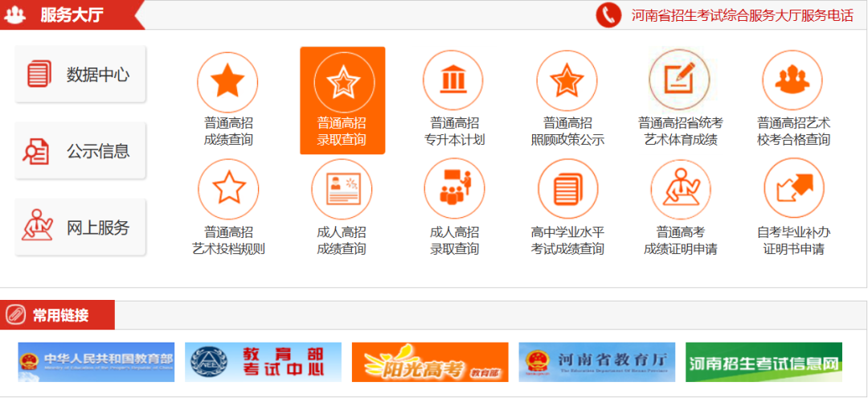Select the highlighted 普通高招录取查询 tile
The width and height of the screenshot is (868, 398).
pos(342,101)
